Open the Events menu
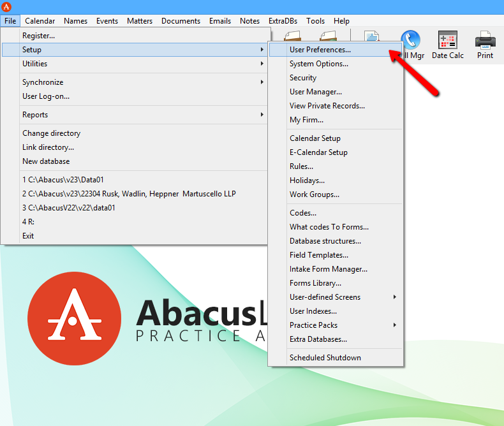Screen dimensions: 504x426 click(107, 21)
